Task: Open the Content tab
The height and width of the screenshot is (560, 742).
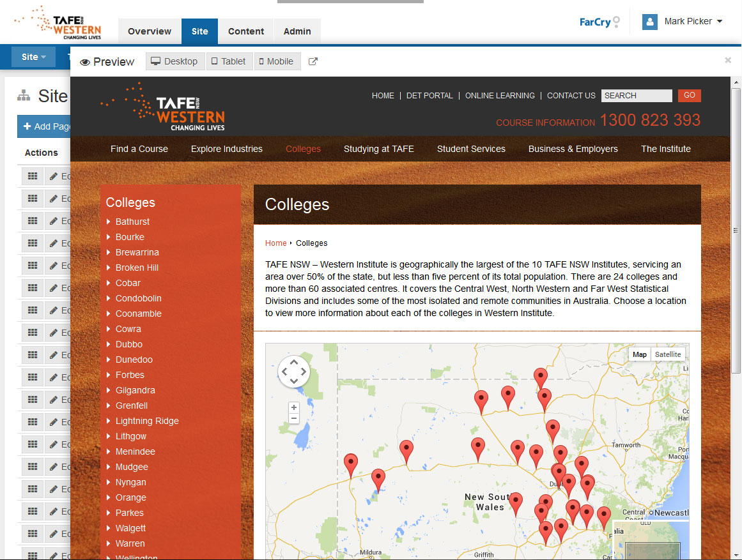Action: click(x=246, y=31)
